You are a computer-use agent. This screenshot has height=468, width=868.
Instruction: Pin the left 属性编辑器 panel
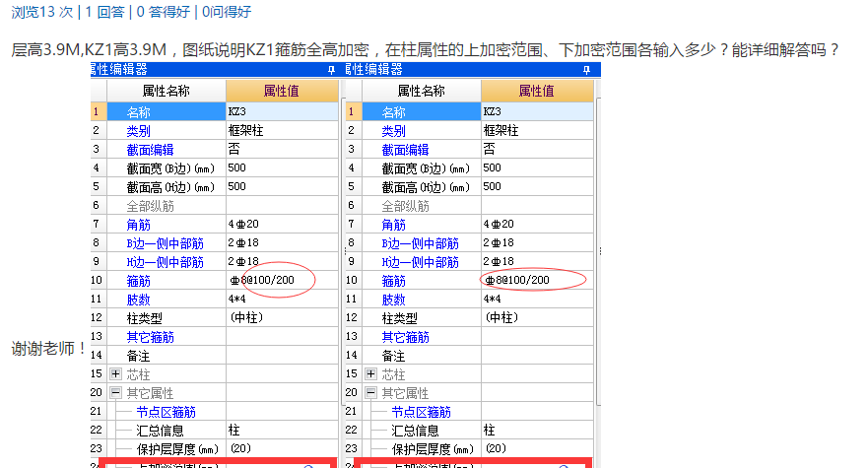coord(331,70)
